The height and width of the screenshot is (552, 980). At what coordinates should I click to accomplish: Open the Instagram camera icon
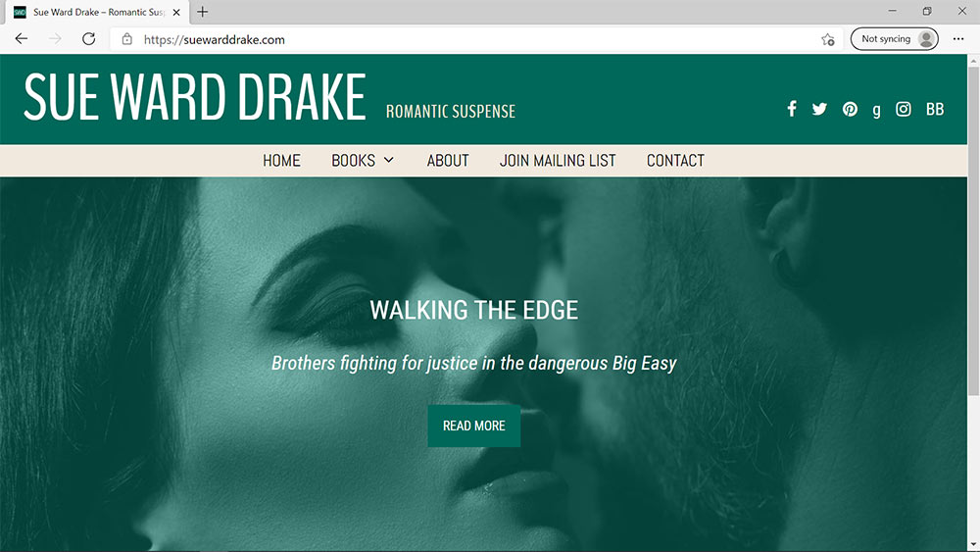[x=904, y=109]
